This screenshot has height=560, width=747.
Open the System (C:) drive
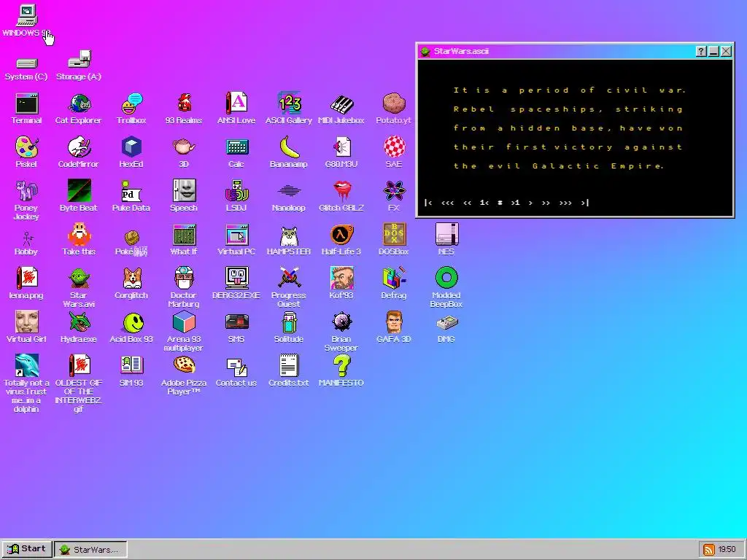tap(26, 69)
